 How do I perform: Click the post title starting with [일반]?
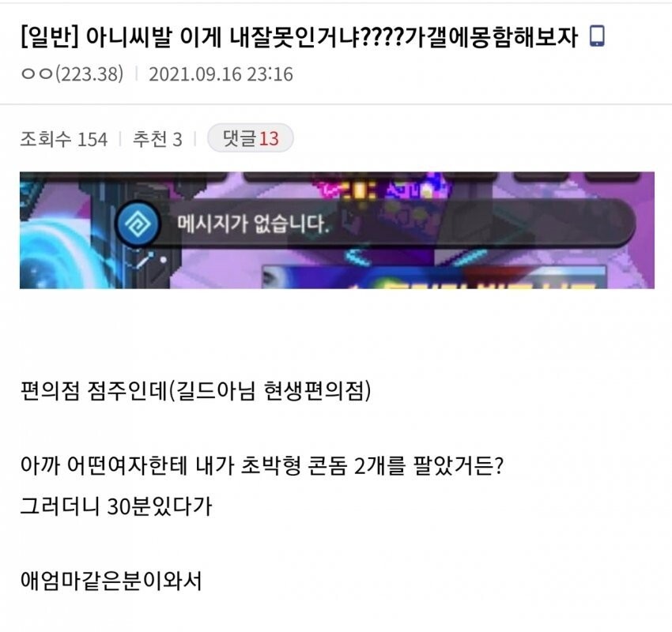click(x=299, y=36)
